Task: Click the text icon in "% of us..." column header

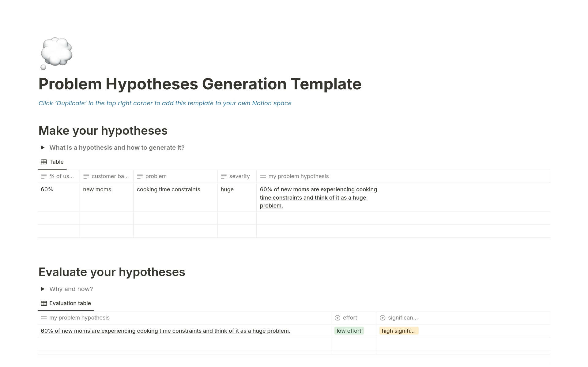Action: coord(43,176)
